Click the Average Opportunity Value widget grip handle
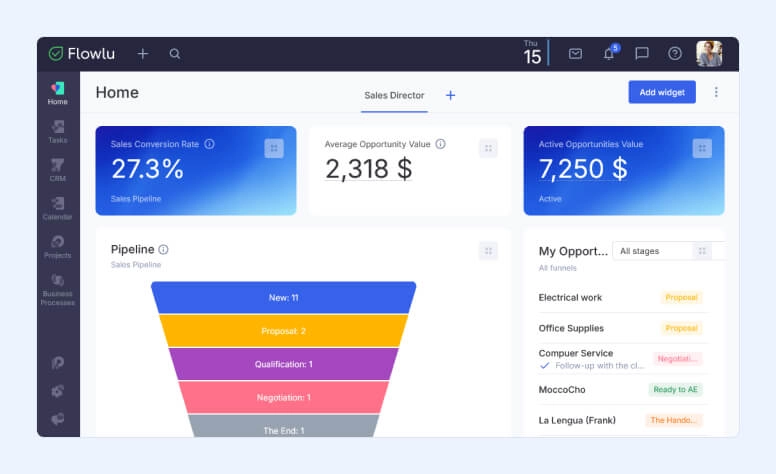This screenshot has height=474, width=776. [x=488, y=148]
